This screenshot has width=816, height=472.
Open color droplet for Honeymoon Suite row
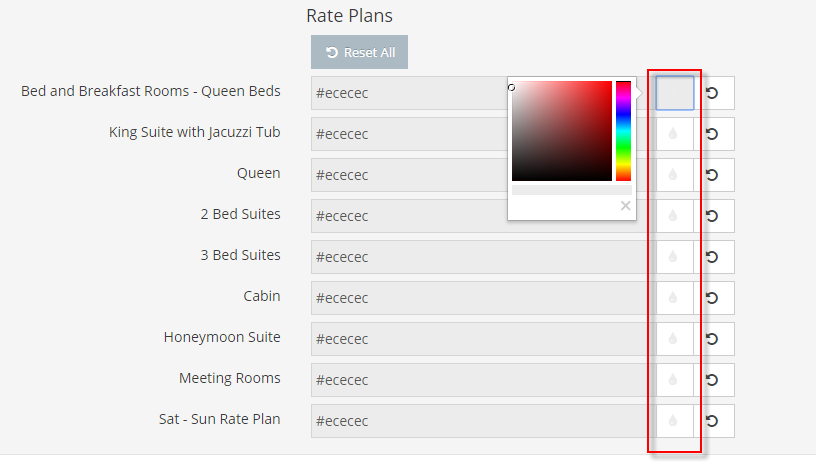(x=674, y=339)
